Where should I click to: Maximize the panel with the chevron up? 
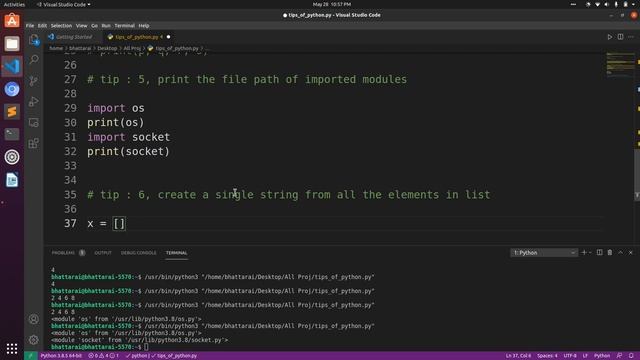point(620,253)
